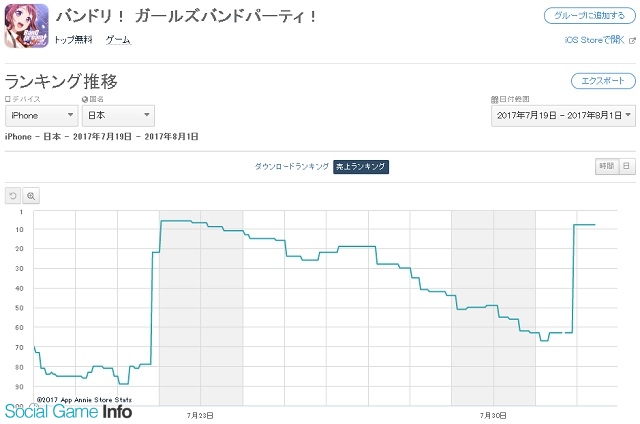Click the トップ無料 category link
This screenshot has height=424, width=640.
coord(73,40)
